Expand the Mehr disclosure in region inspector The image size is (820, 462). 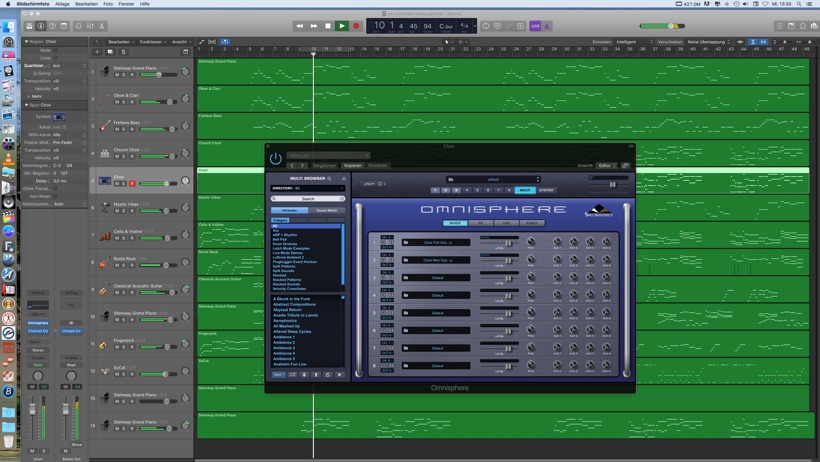point(29,96)
